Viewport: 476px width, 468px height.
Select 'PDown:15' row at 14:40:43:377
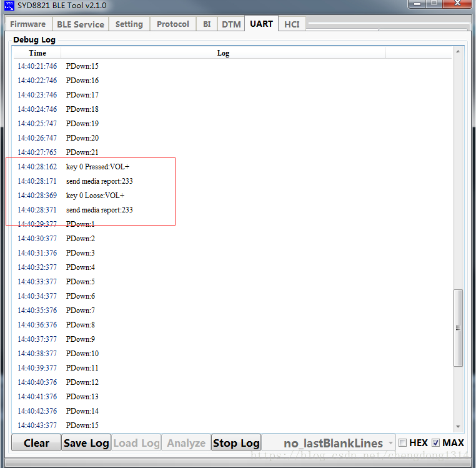click(232, 425)
